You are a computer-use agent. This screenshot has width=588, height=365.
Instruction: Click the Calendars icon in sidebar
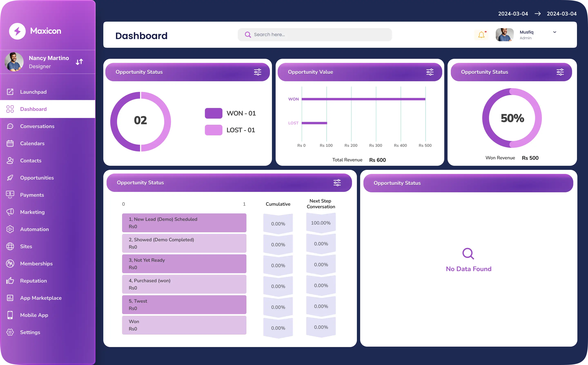tap(10, 143)
